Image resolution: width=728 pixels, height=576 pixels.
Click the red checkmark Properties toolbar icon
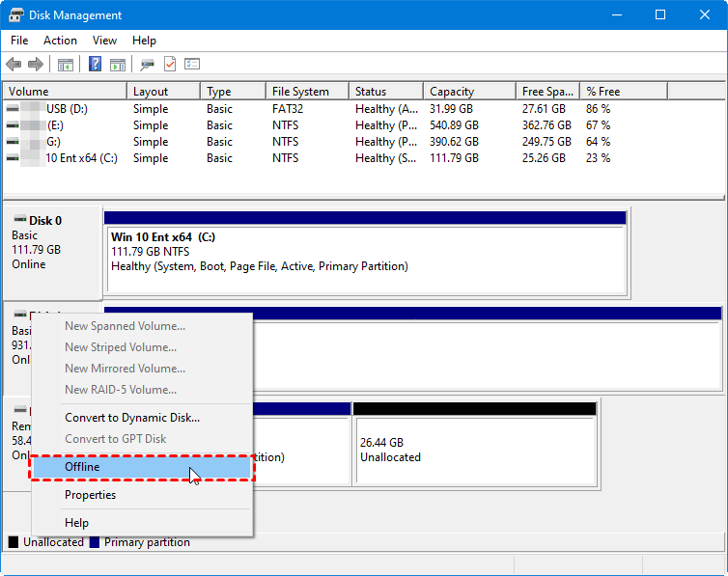pos(170,65)
